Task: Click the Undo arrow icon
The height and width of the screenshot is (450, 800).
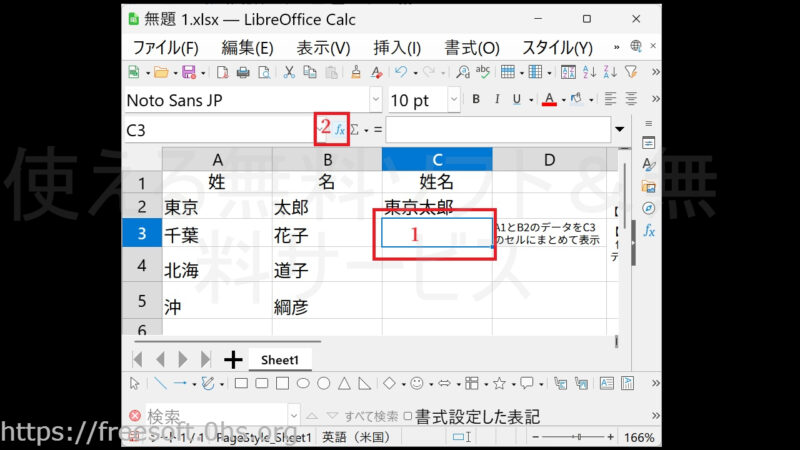Action: pos(401,72)
